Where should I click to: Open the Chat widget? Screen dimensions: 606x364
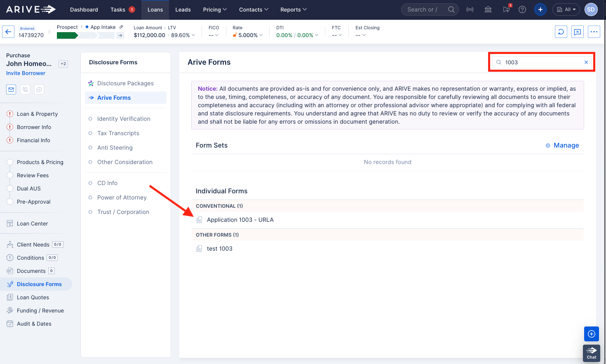click(x=592, y=353)
